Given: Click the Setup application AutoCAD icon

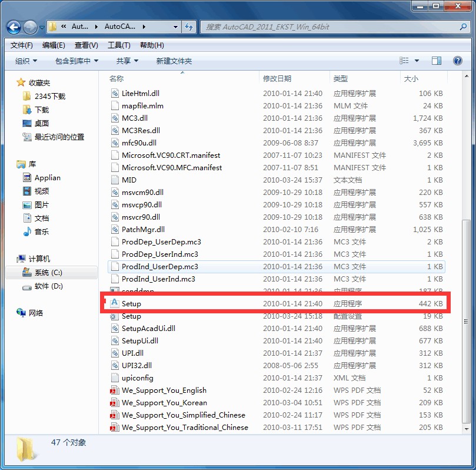Looking at the screenshot, I should [x=115, y=303].
